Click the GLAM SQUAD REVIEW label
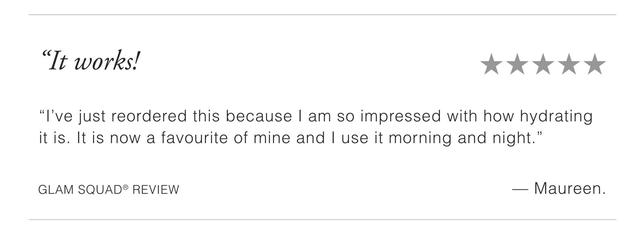644x245 pixels. [109, 189]
